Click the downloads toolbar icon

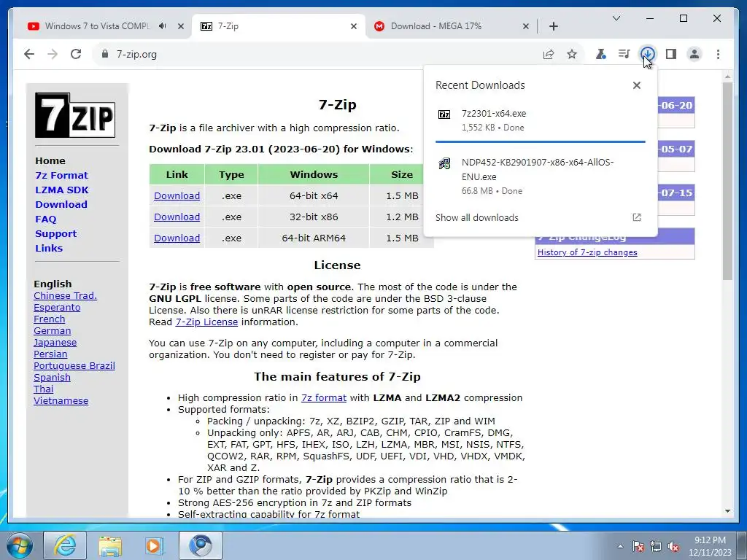pyautogui.click(x=648, y=54)
